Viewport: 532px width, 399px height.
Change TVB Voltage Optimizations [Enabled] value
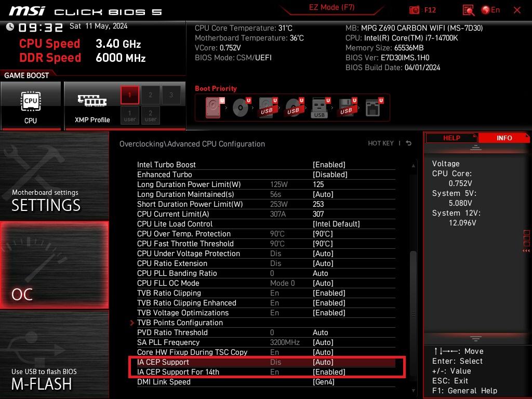[329, 312]
